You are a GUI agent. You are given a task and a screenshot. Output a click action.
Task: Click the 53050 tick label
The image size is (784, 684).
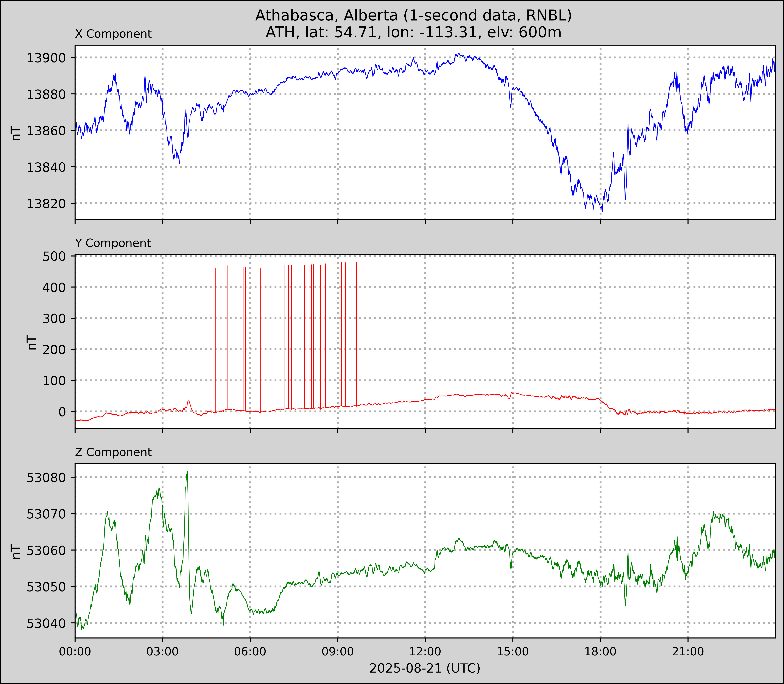pyautogui.click(x=46, y=587)
